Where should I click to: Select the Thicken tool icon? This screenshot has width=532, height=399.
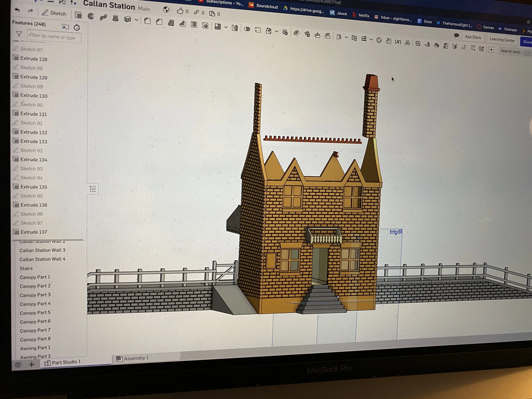pyautogui.click(x=127, y=19)
